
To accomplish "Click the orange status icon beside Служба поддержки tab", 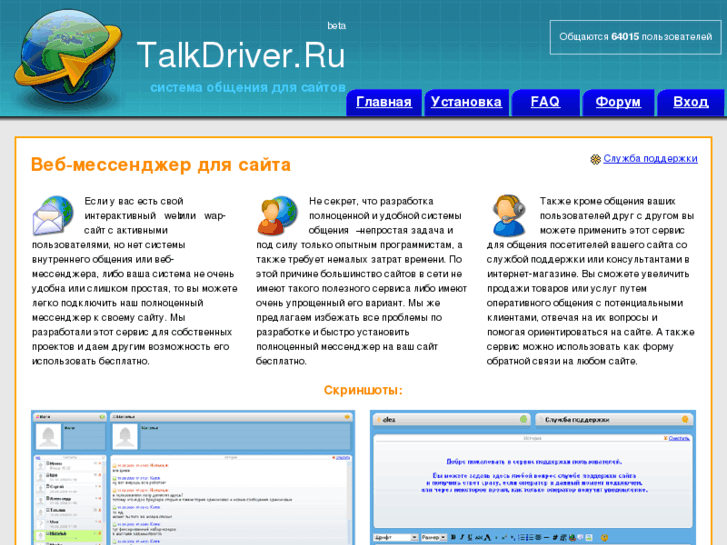I will pos(685,419).
